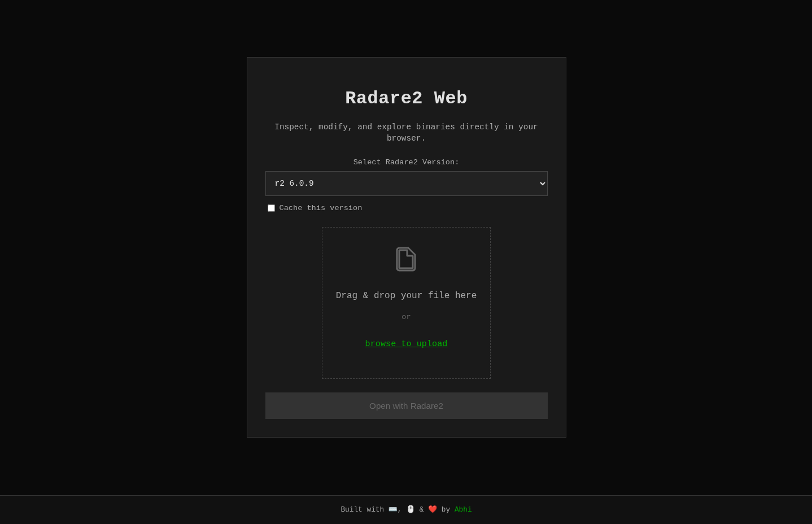Open the Abhi author link

[463, 509]
